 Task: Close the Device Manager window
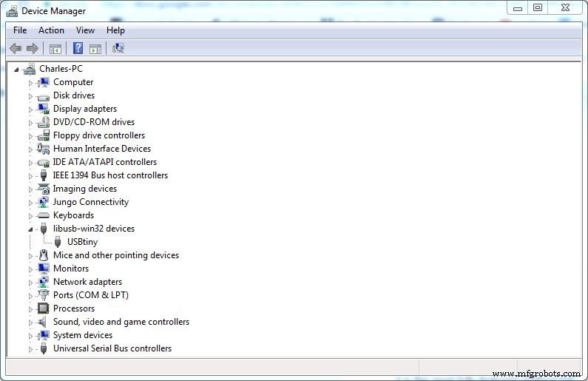pos(565,8)
